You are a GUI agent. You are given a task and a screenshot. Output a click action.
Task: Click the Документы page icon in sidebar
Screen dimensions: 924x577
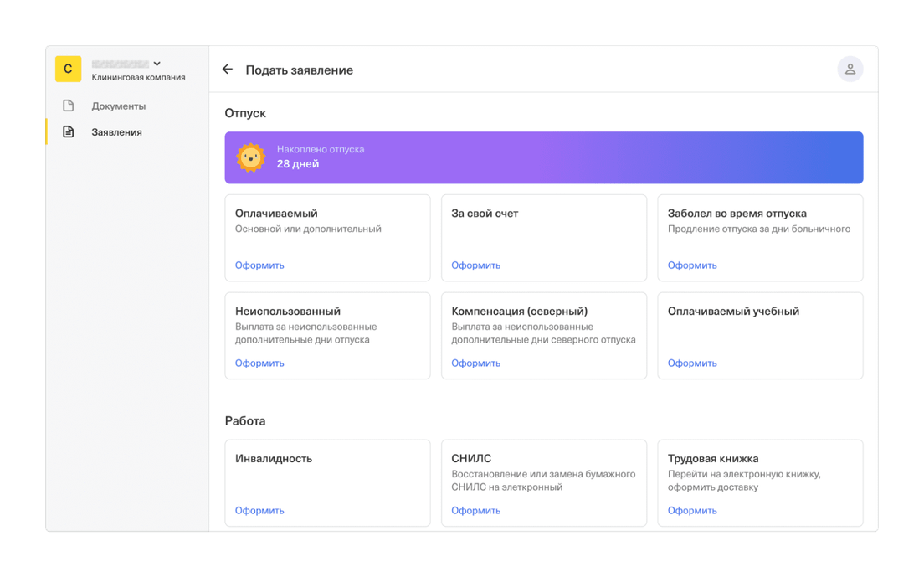pyautogui.click(x=69, y=106)
